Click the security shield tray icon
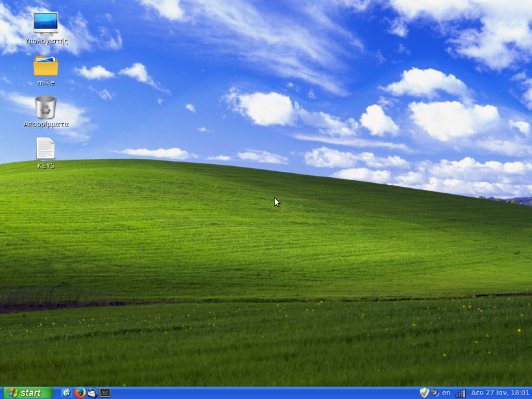Screen dimensions: 532x399 [424, 393]
